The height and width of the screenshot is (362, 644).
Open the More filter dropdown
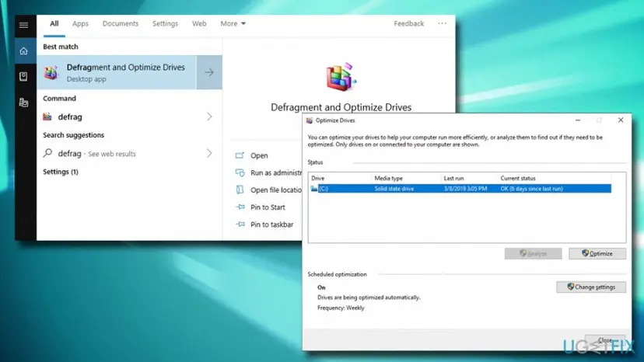pyautogui.click(x=233, y=23)
